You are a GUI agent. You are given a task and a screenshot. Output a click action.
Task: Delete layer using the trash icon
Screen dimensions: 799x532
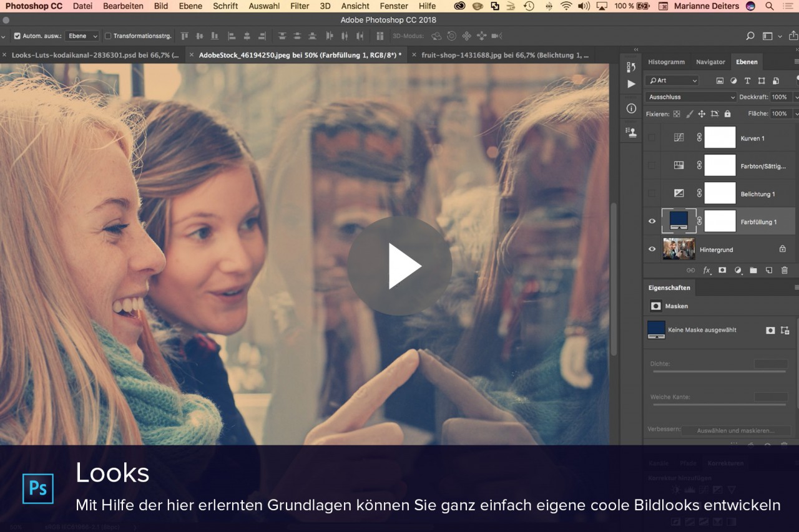pos(785,270)
